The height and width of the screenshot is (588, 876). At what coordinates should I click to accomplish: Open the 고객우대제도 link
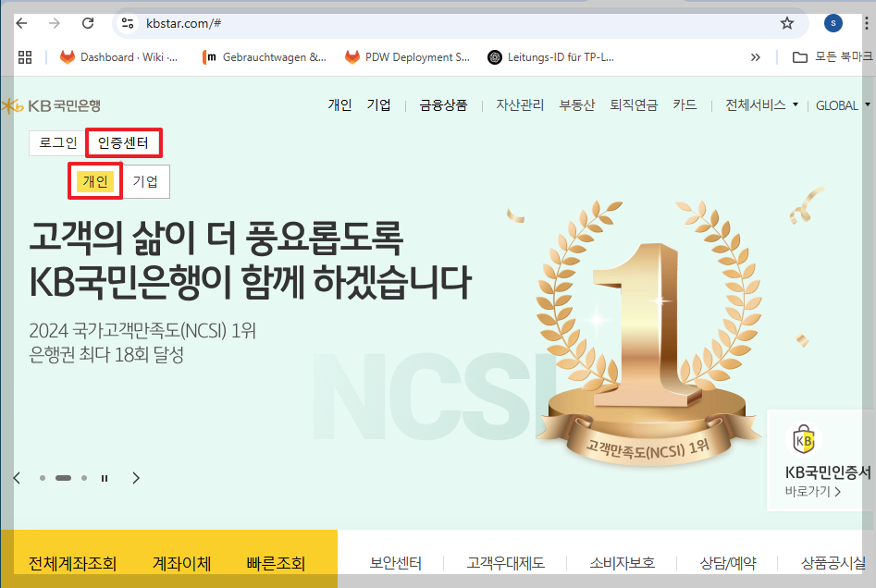point(506,563)
